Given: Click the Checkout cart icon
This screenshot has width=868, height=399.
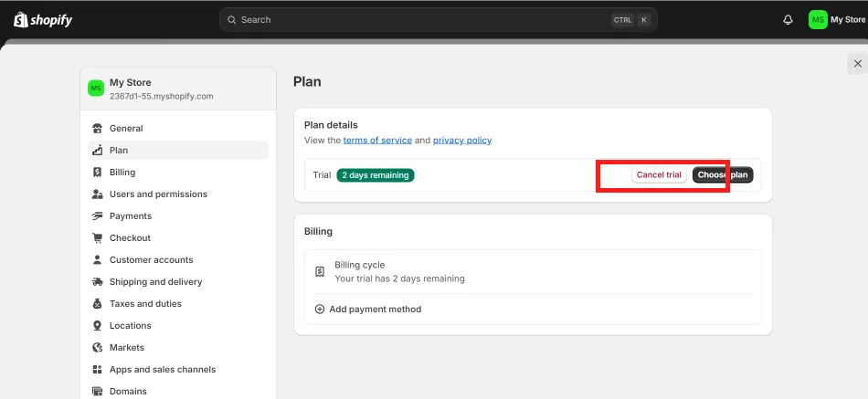Looking at the screenshot, I should (x=98, y=238).
